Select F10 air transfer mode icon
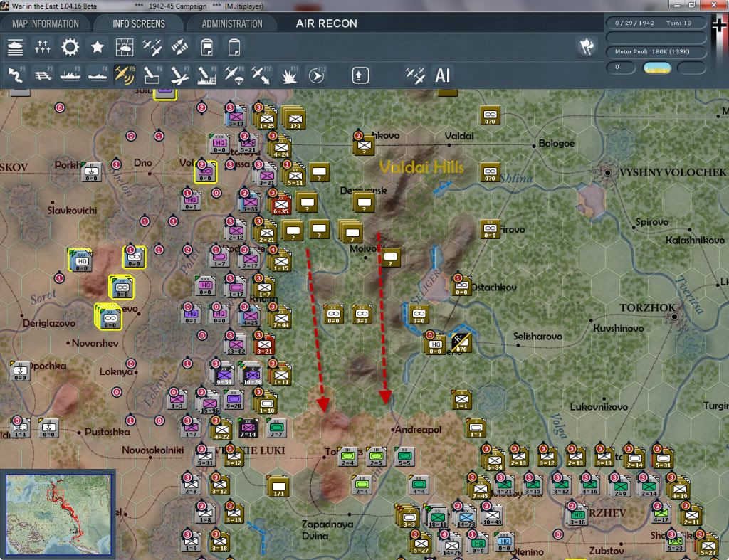 (261, 75)
